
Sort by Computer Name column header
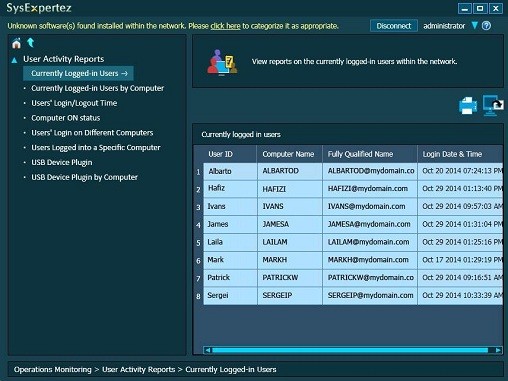point(289,154)
